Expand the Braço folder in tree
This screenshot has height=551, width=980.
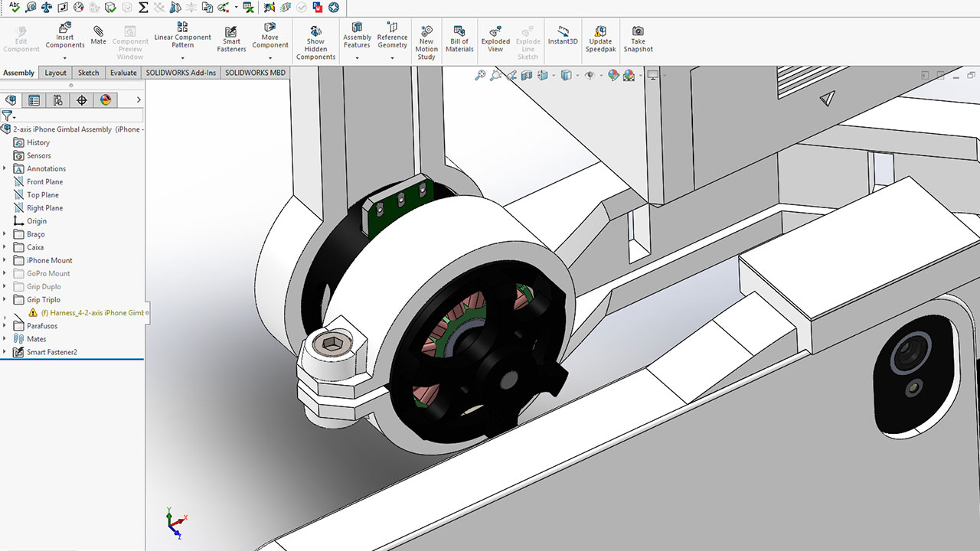pyautogui.click(x=5, y=234)
